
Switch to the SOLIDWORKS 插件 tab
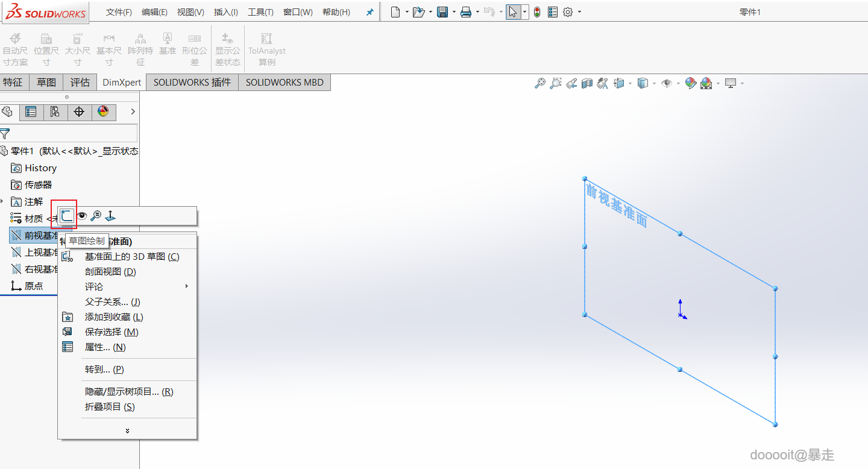coord(192,82)
